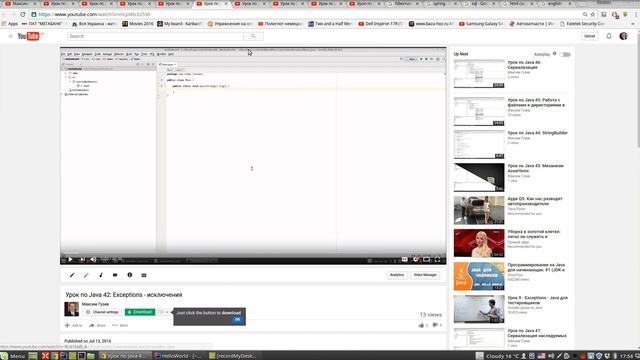Play the video
The width and height of the screenshot is (640, 360).
tap(70, 259)
